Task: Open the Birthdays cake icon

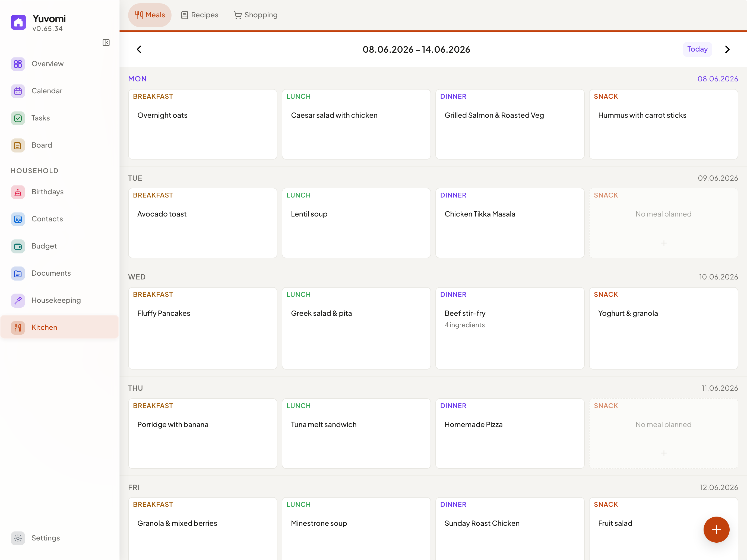Action: (x=18, y=192)
